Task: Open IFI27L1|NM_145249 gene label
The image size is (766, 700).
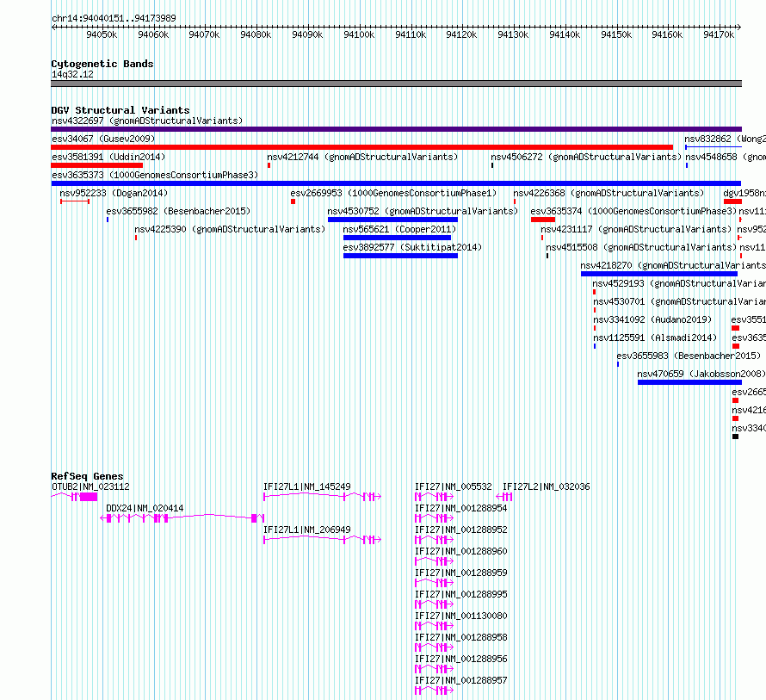Action: pos(306,486)
